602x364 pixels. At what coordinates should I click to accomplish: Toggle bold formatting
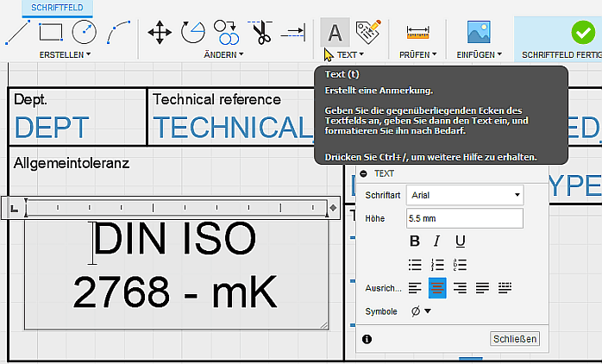point(415,241)
